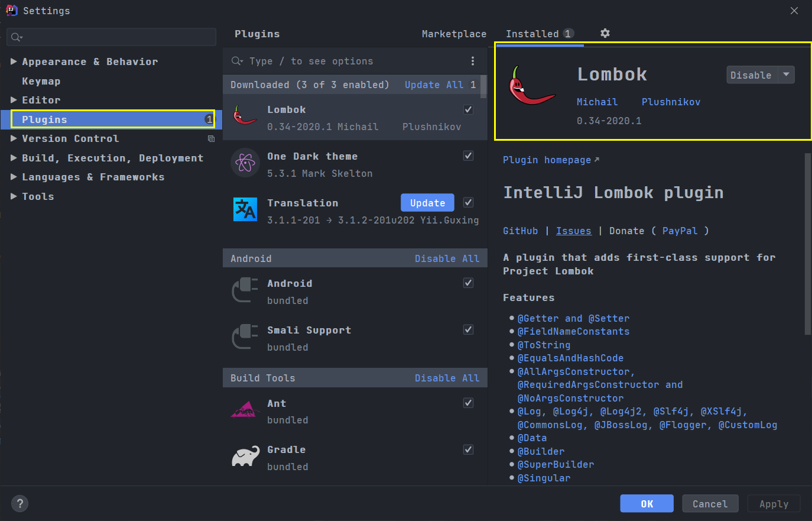Click the Translation plugin icon

click(245, 209)
